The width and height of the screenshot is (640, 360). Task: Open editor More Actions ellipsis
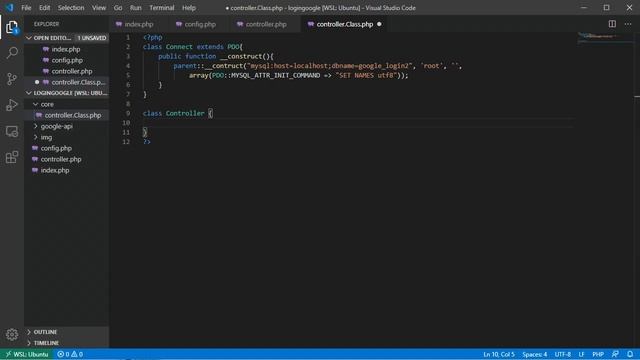[628, 24]
